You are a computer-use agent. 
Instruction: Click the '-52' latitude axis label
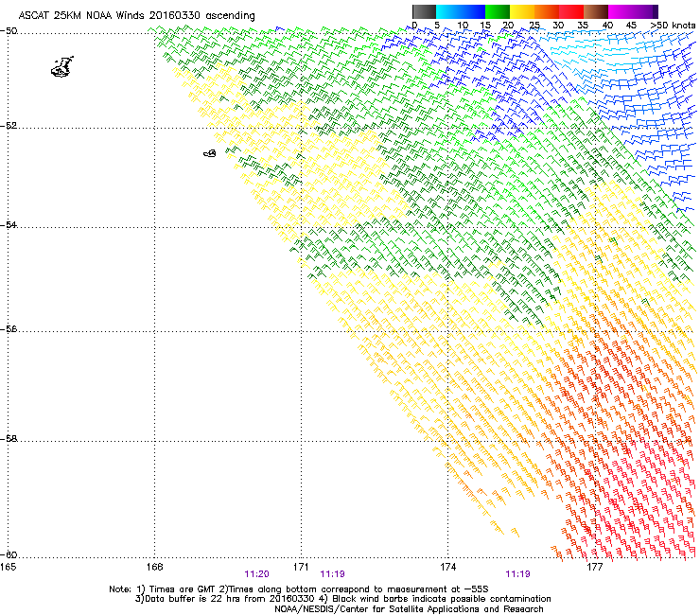(x=9, y=126)
